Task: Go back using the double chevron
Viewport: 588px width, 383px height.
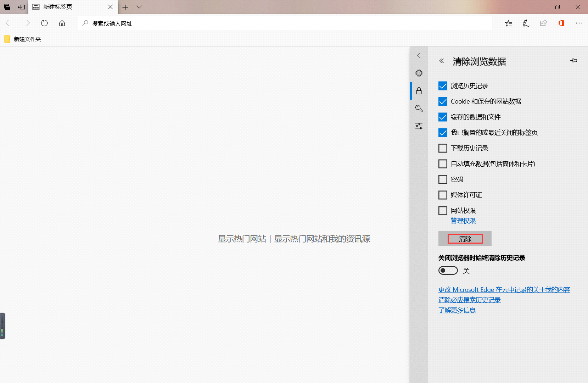Action: (442, 61)
